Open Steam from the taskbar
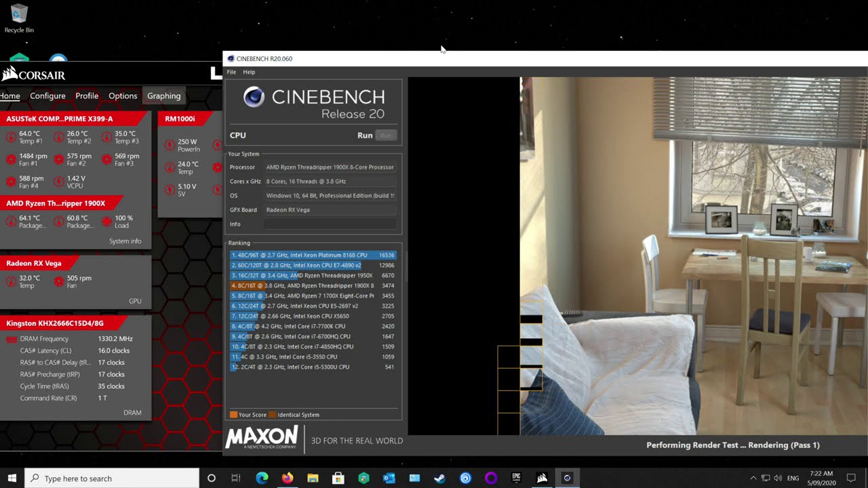This screenshot has height=488, width=868. tap(440, 478)
